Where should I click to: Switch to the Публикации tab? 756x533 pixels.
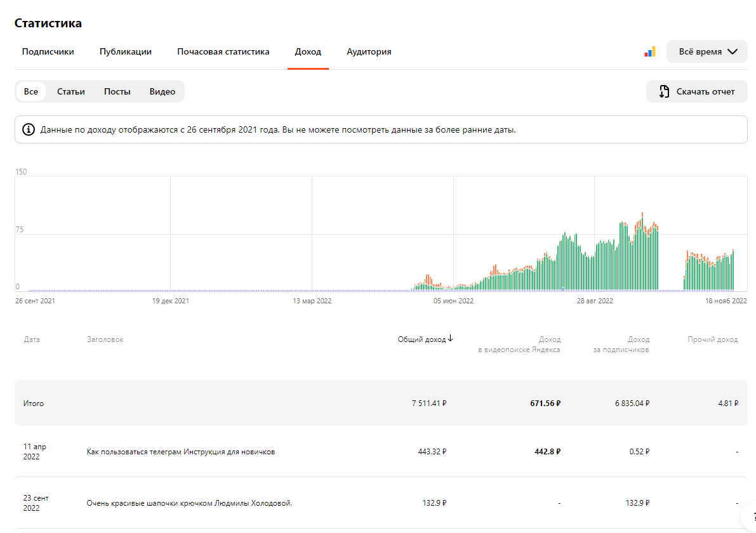[x=125, y=51]
